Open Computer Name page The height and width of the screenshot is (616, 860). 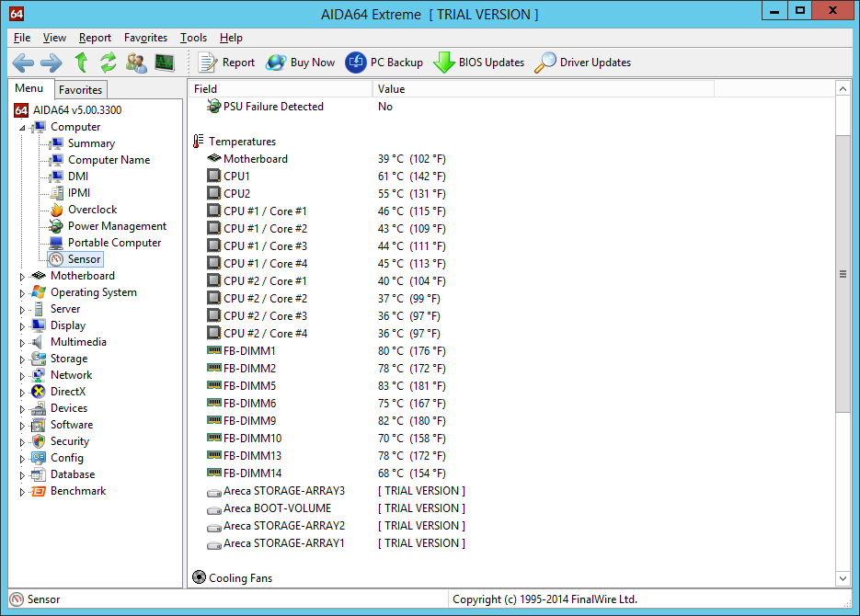pos(109,160)
